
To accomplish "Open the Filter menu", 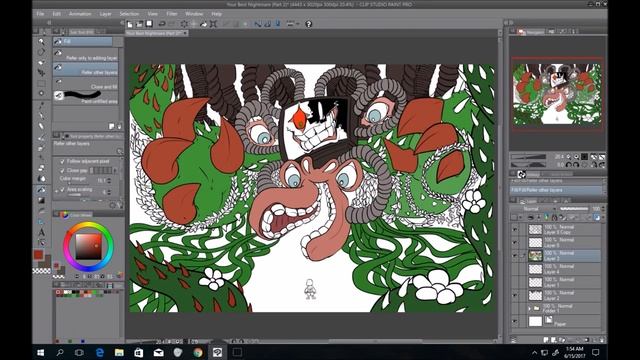I will pyautogui.click(x=172, y=14).
